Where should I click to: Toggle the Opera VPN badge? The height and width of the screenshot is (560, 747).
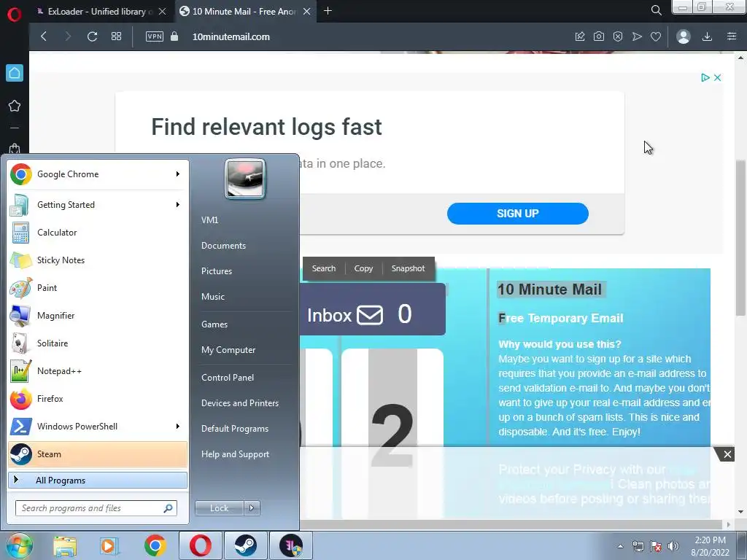(155, 36)
